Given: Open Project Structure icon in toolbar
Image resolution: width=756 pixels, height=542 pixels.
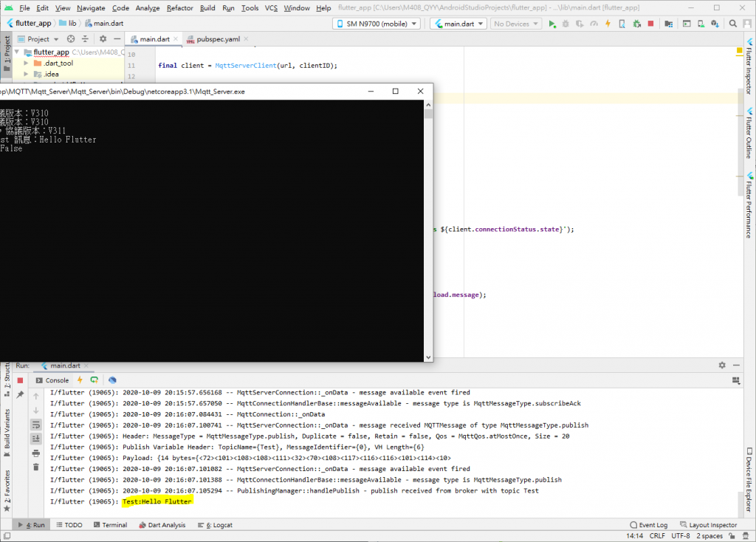Looking at the screenshot, I should [668, 24].
